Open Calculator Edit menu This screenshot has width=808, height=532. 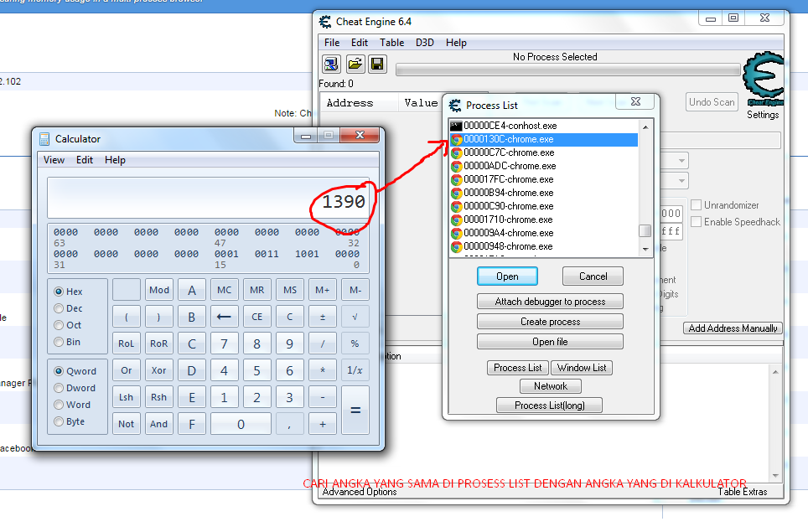click(x=85, y=160)
